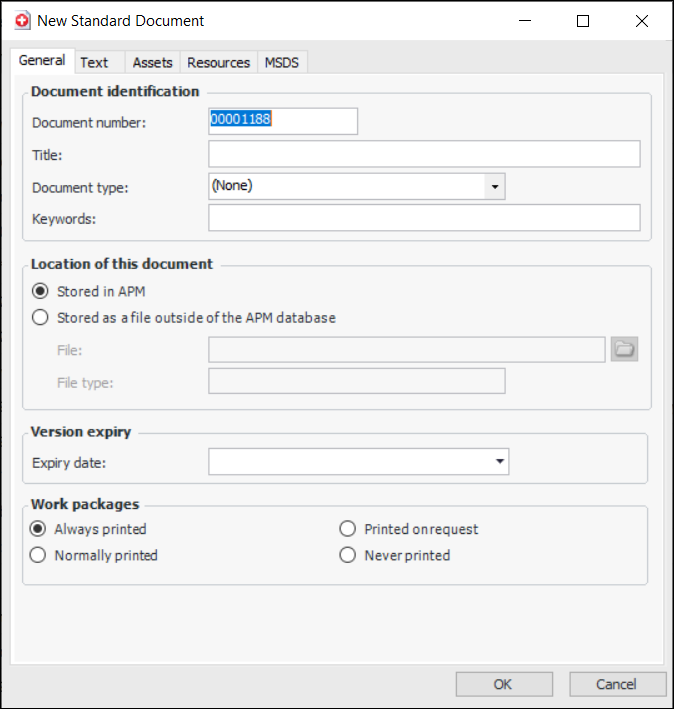
Task: Expand the Expiry date picker
Action: (x=498, y=461)
